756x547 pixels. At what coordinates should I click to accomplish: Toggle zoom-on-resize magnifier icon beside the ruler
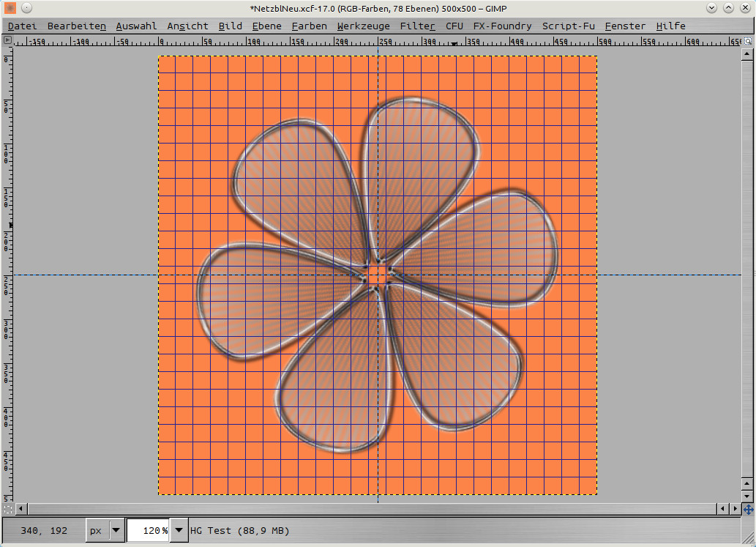click(747, 41)
